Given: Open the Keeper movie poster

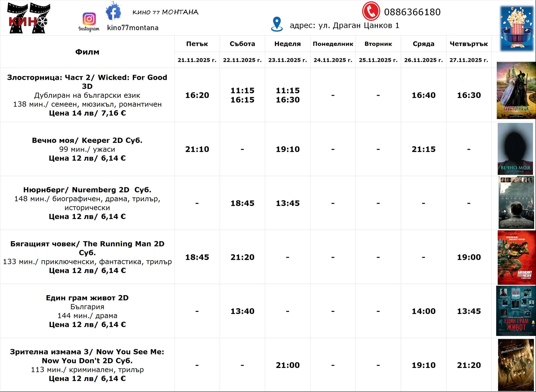Looking at the screenshot, I should (x=515, y=149).
